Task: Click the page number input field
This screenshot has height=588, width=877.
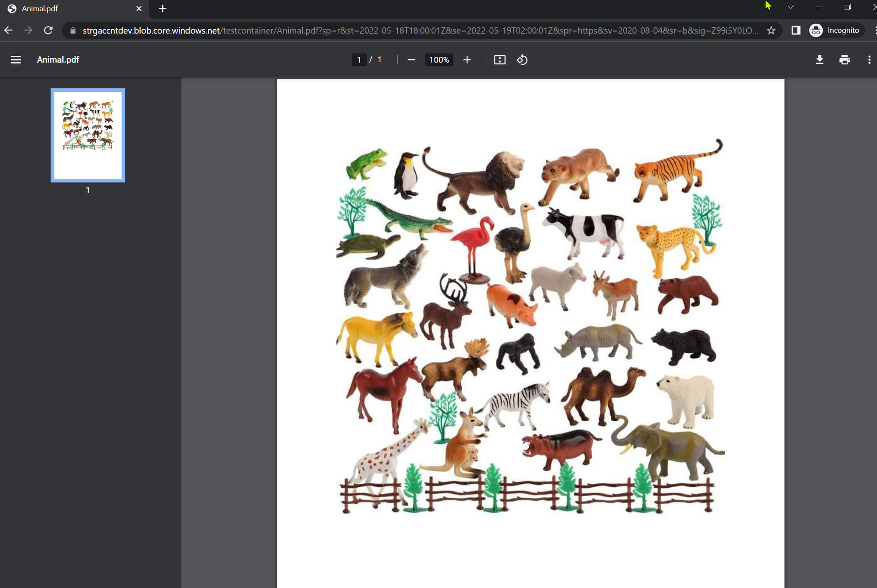Action: click(359, 60)
